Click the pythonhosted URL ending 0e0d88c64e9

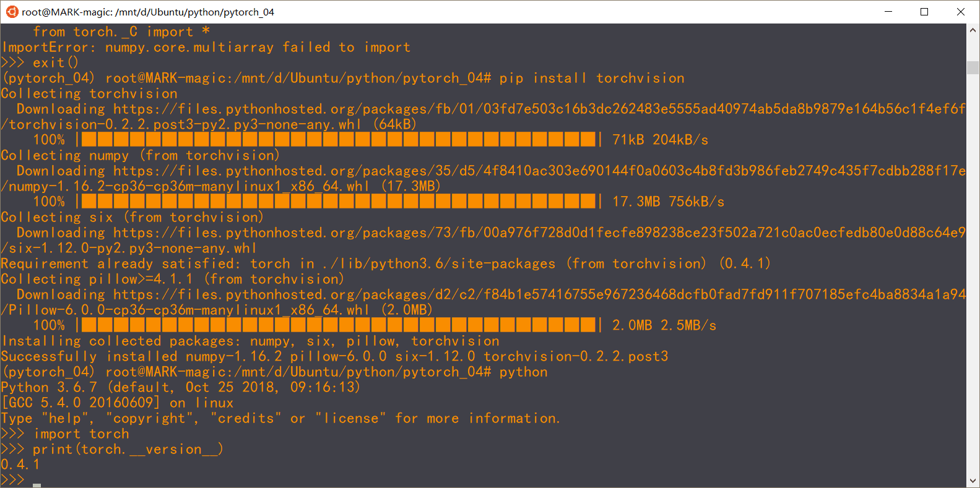point(539,233)
